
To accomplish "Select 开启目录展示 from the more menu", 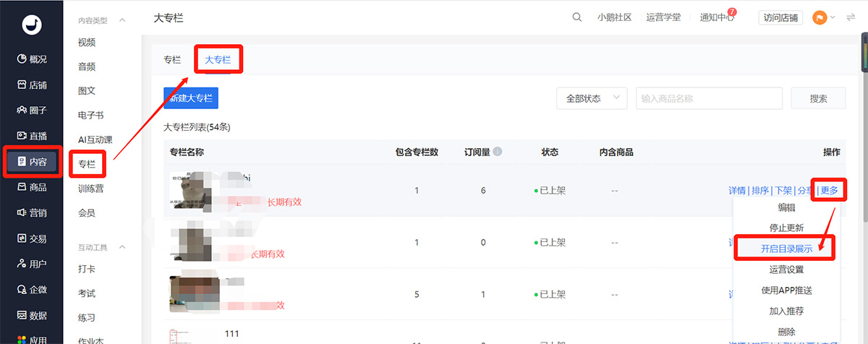I will click(786, 249).
